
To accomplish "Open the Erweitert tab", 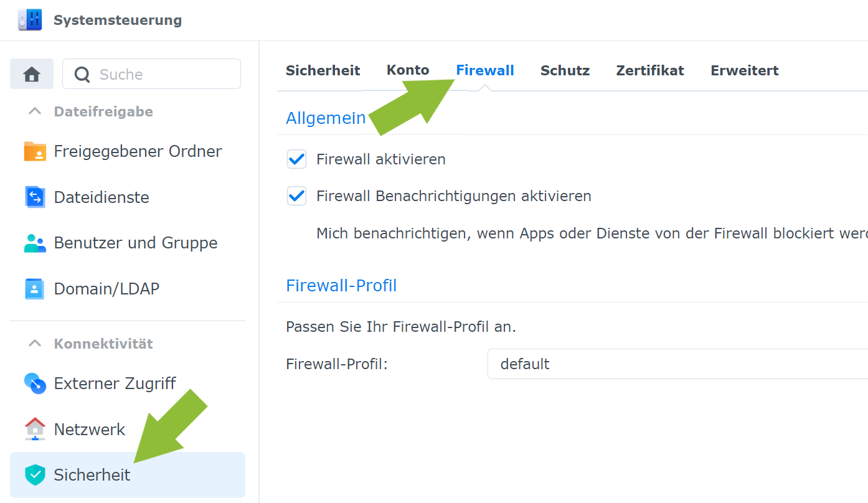I will (745, 70).
